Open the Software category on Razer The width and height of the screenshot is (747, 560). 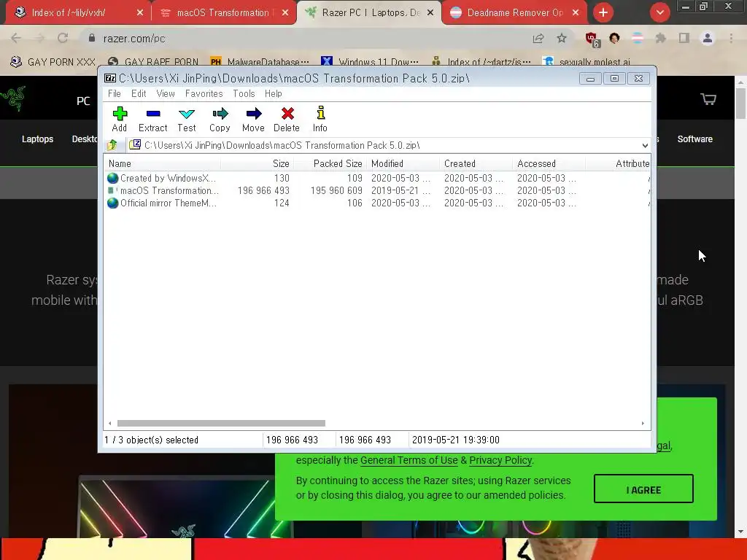(x=694, y=139)
